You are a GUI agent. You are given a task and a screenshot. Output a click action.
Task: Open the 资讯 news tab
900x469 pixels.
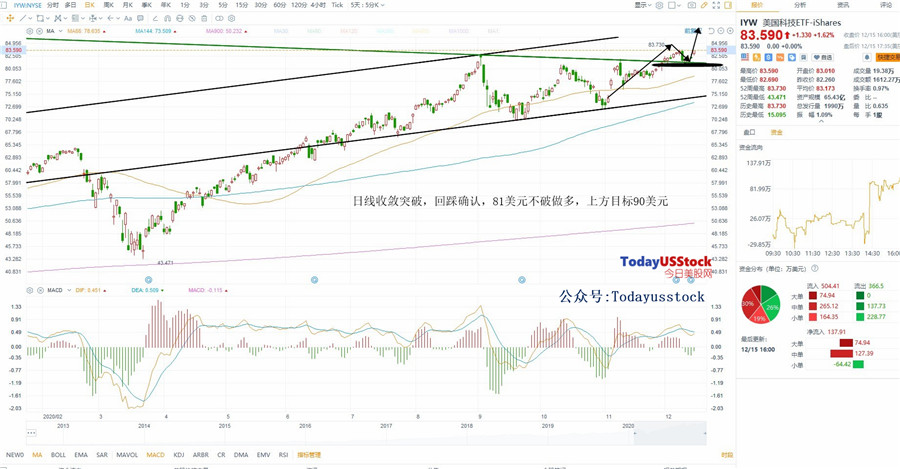(843, 5)
